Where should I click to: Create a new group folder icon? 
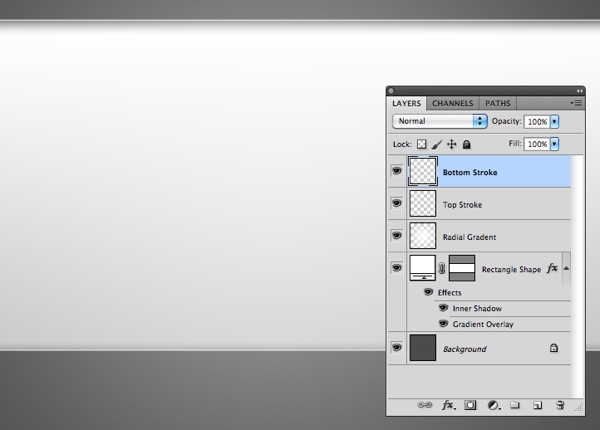pos(515,405)
